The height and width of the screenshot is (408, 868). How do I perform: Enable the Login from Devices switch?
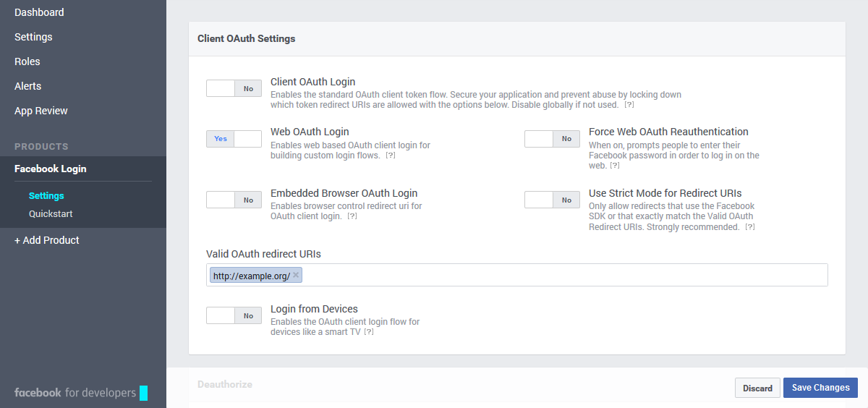point(234,315)
